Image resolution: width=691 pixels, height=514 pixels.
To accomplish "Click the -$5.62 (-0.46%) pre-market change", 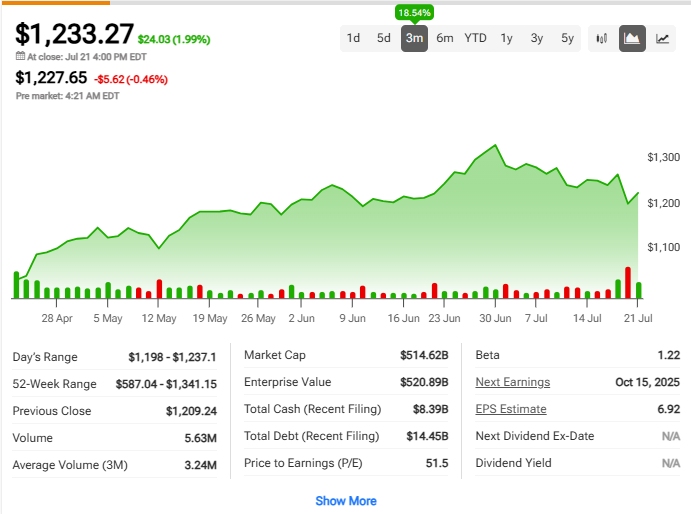I will point(131,79).
